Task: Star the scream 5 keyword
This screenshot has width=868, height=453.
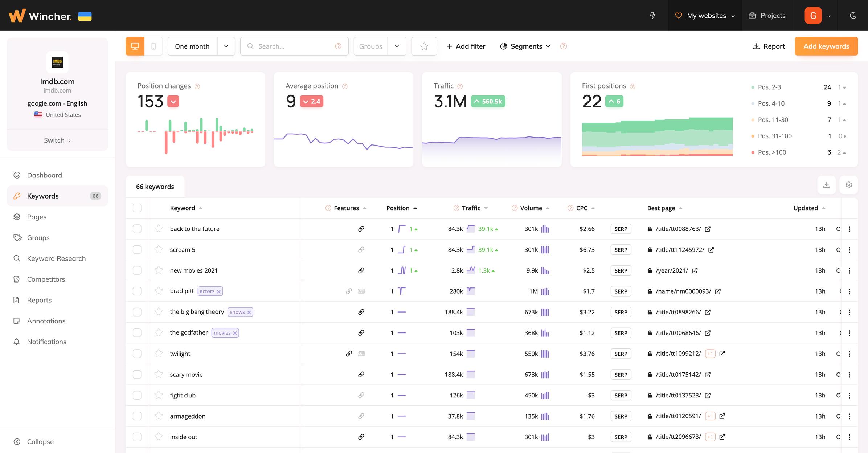Action: (159, 249)
